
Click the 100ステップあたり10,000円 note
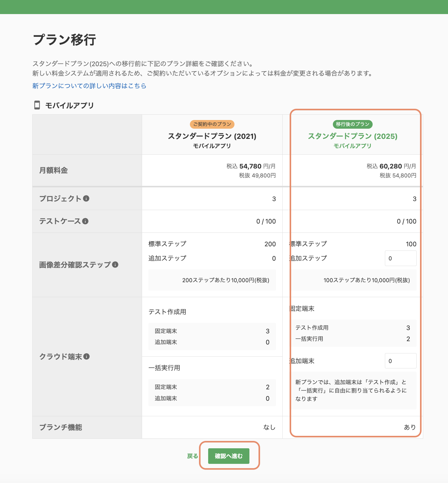367,280
